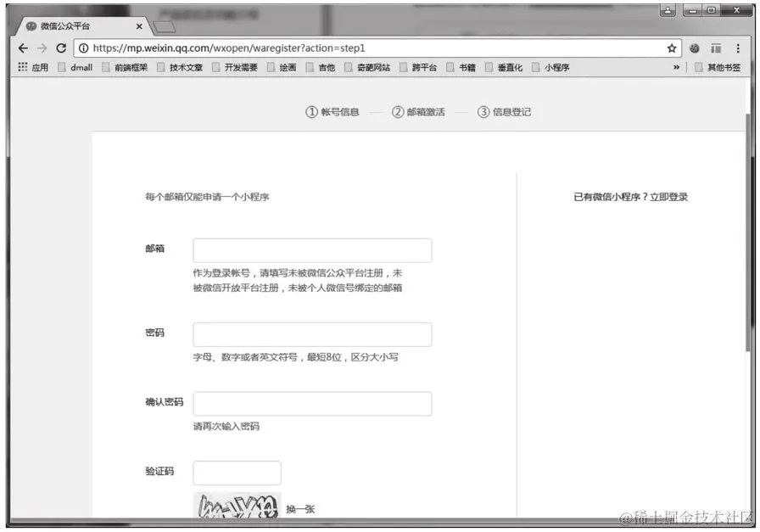This screenshot has width=760, height=532.
Task: Bookmark this page with the star icon
Action: pyautogui.click(x=670, y=48)
